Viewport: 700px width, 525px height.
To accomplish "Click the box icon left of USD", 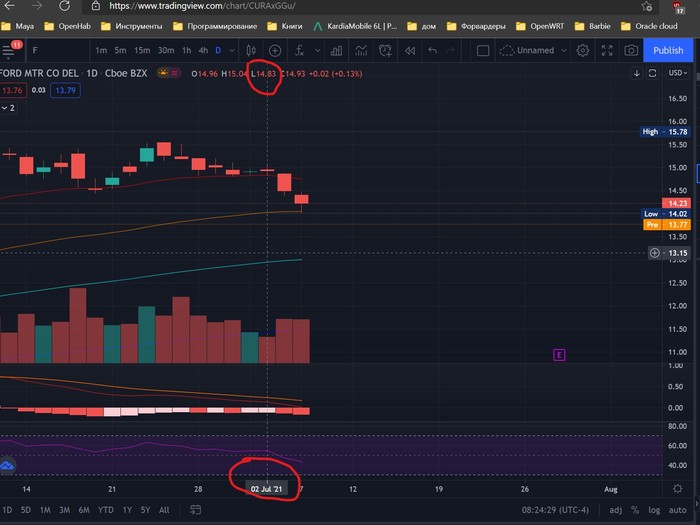I will pos(652,73).
